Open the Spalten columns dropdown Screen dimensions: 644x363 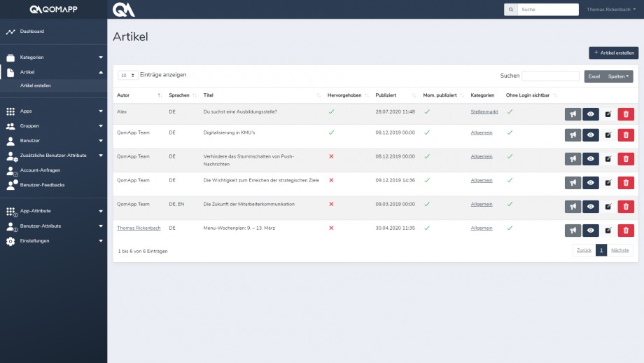(x=619, y=76)
